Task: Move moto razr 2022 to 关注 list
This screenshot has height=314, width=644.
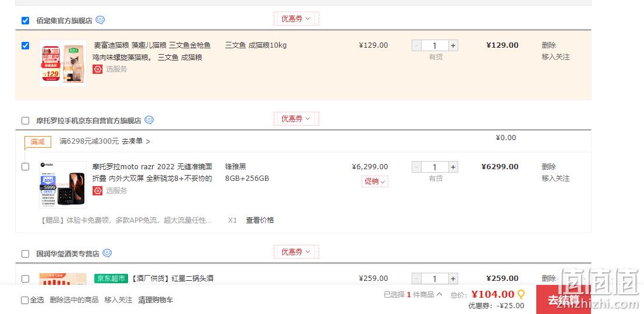Action: [555, 179]
